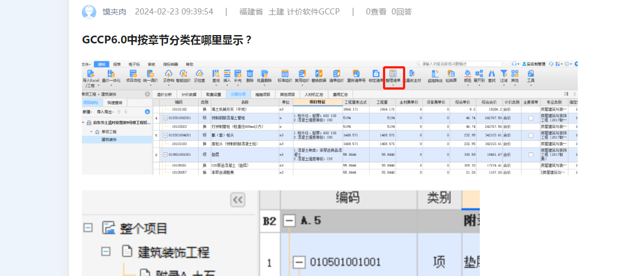Click the 清单组价 toolbar icon
The width and height of the screenshot is (644, 276).
337,73
